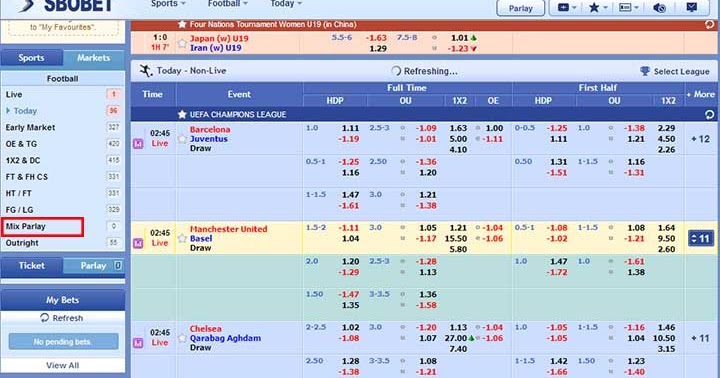720x378 pixels.
Task: Click the Football sidebar header
Action: (62, 79)
